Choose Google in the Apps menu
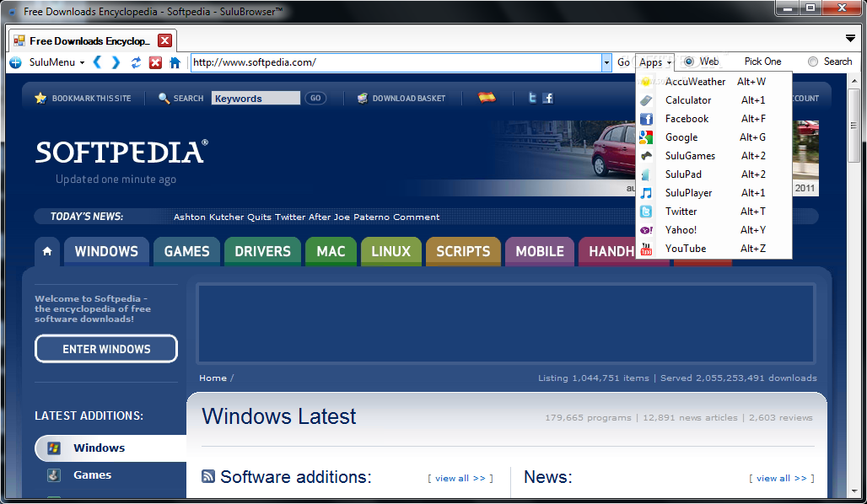867x504 pixels. pos(714,137)
